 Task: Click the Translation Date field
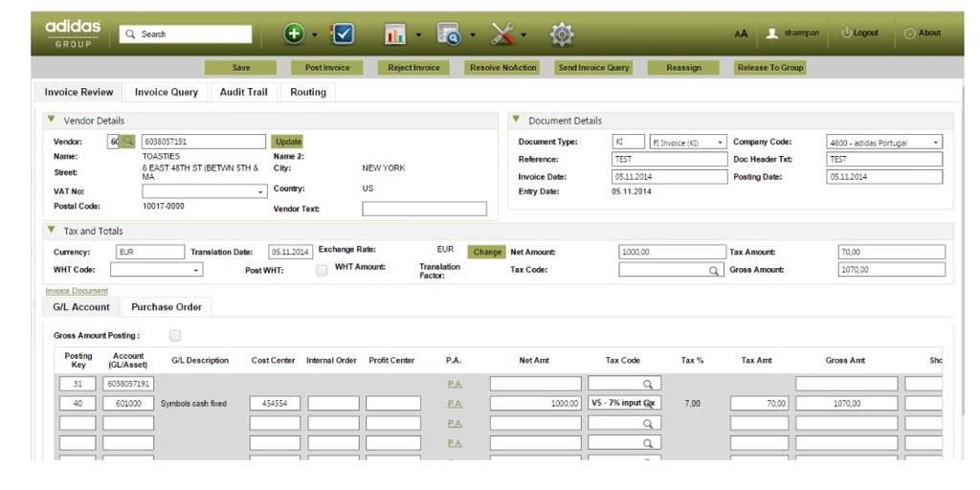[x=291, y=252]
